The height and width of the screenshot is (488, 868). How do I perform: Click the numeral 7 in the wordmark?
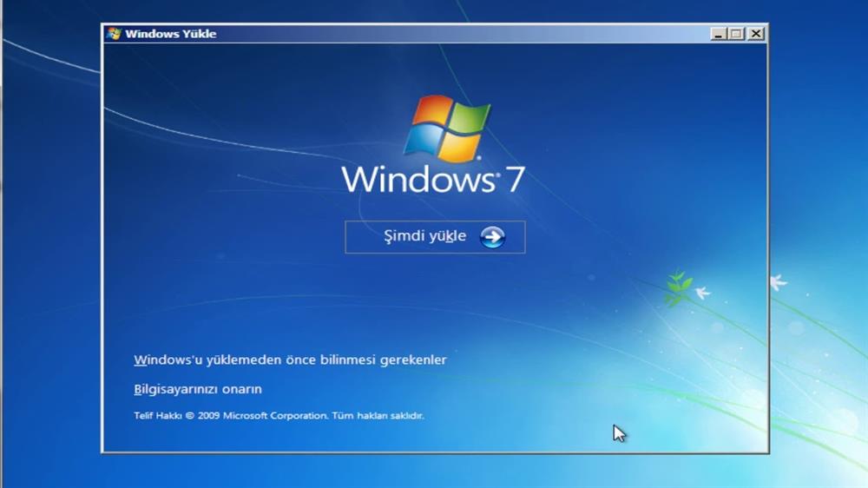514,179
